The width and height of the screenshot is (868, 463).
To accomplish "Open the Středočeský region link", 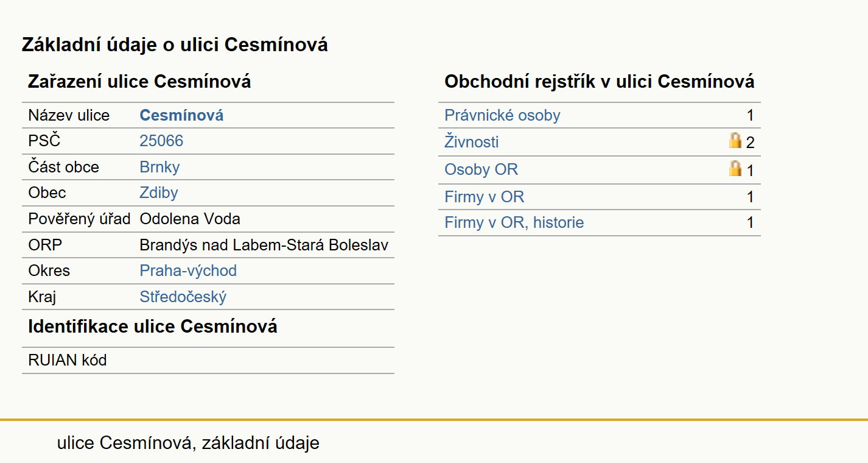I will click(183, 297).
